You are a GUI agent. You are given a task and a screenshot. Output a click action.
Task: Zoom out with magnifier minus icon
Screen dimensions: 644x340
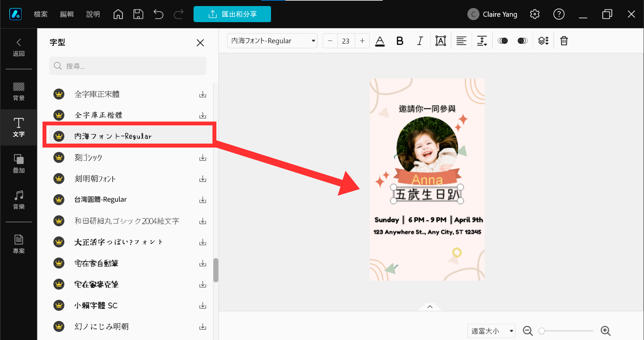click(528, 331)
